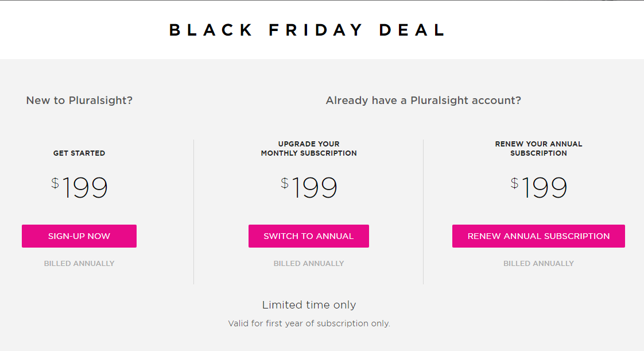Select the BLACK FRIDAY DEAL heading

(x=308, y=30)
